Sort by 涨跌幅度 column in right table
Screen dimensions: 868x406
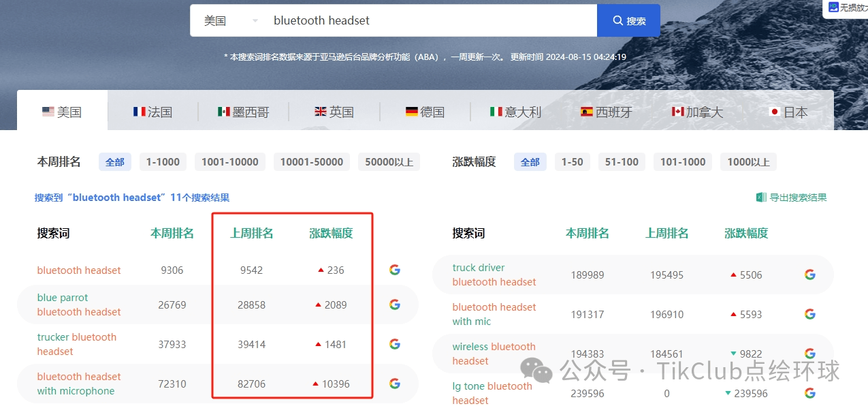point(746,234)
